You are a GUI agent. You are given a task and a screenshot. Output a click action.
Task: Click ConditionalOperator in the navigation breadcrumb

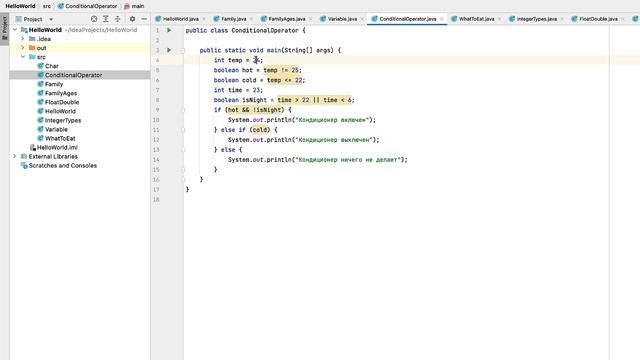coord(87,6)
